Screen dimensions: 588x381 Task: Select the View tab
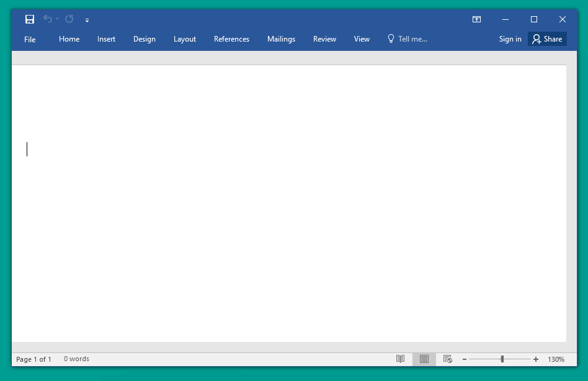362,39
